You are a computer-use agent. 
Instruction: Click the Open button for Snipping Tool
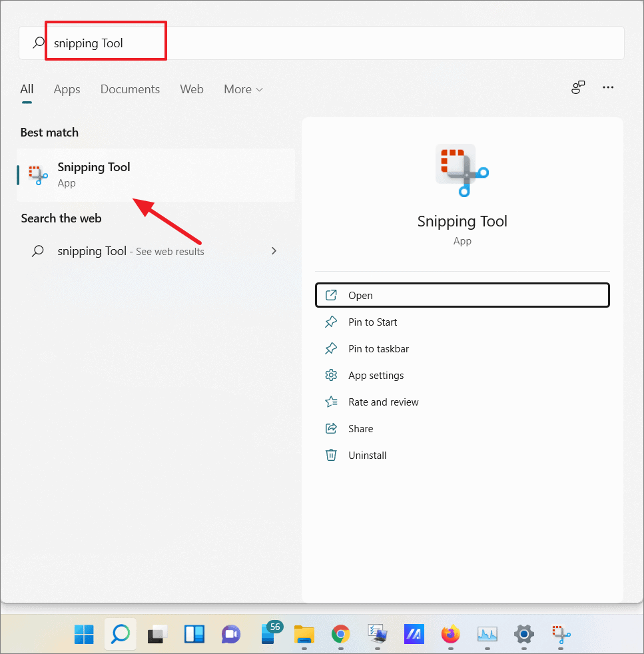[462, 295]
